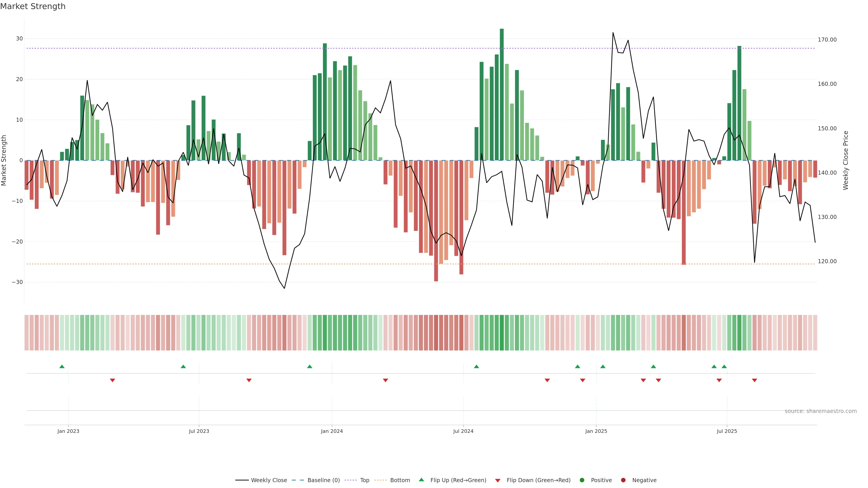Click the Weekly Close Price axis title
Image resolution: width=868 pixels, height=488 pixels.
846,160
